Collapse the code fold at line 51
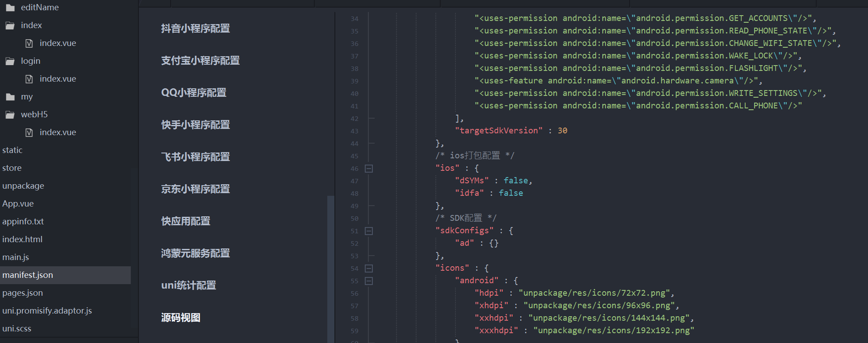This screenshot has height=343, width=868. click(369, 231)
